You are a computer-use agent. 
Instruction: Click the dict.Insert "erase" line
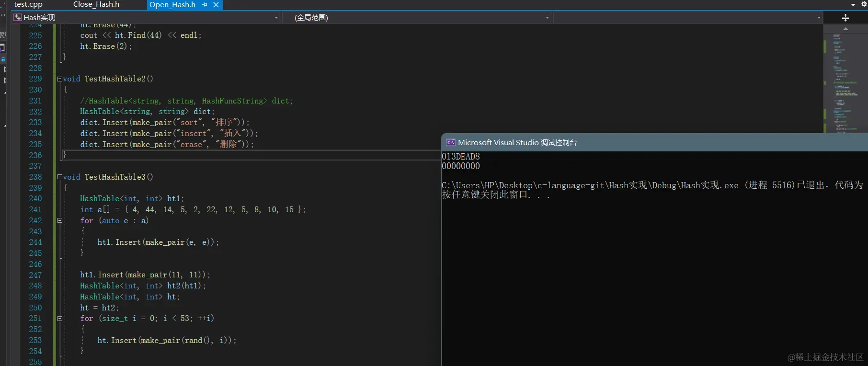coord(167,145)
